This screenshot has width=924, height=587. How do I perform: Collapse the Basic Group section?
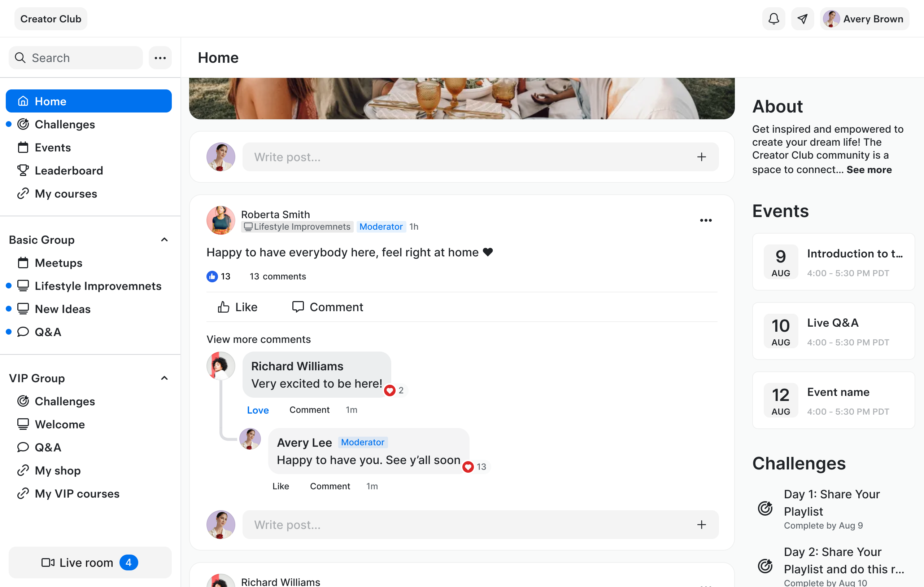point(164,240)
